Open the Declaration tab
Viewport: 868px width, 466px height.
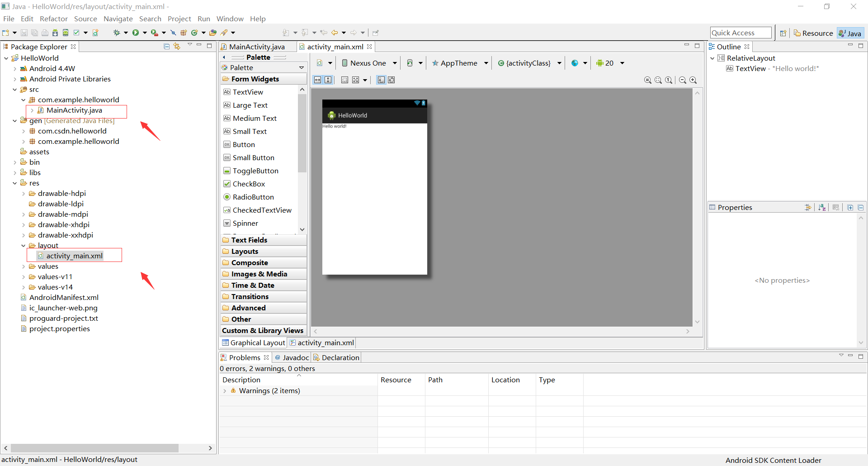point(336,357)
